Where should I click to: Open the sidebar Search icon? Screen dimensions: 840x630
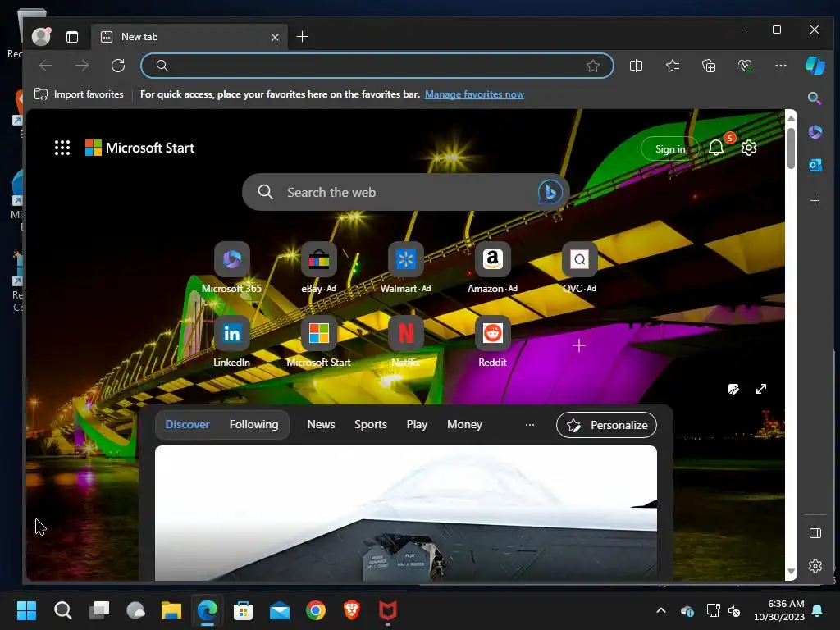click(x=815, y=98)
